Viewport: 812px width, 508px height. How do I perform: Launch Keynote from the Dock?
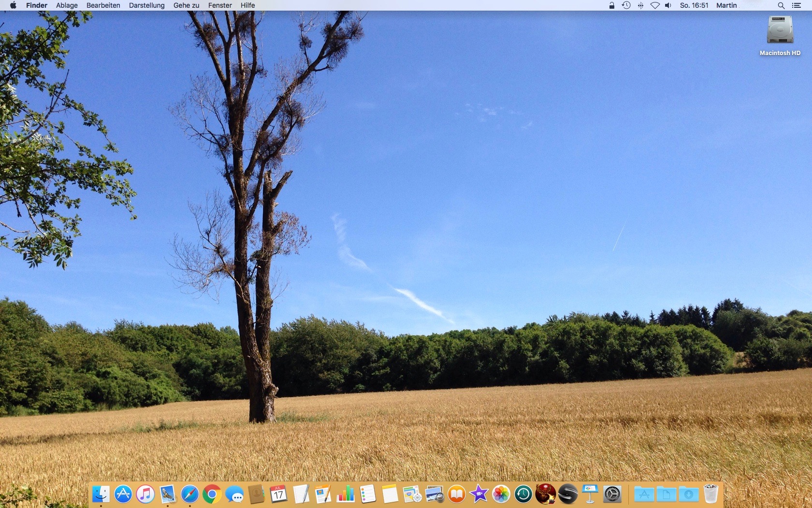point(590,494)
